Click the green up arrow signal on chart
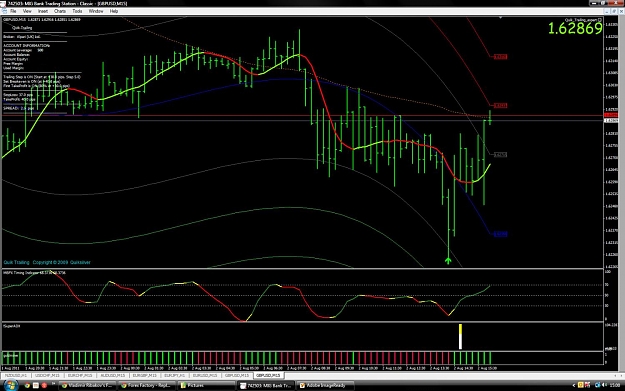This screenshot has width=625, height=391. 448,261
